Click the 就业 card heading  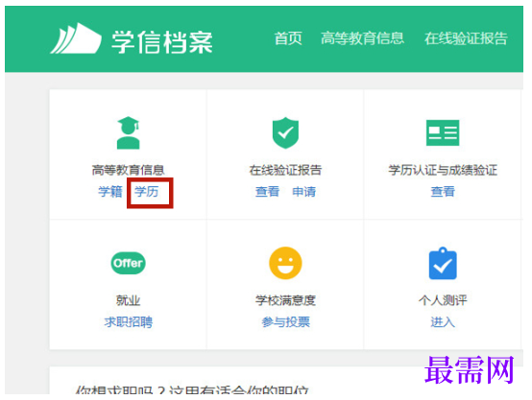coord(129,300)
